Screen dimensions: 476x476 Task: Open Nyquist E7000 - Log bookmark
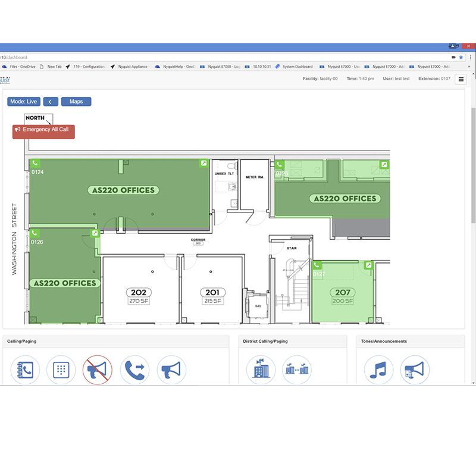[220, 67]
